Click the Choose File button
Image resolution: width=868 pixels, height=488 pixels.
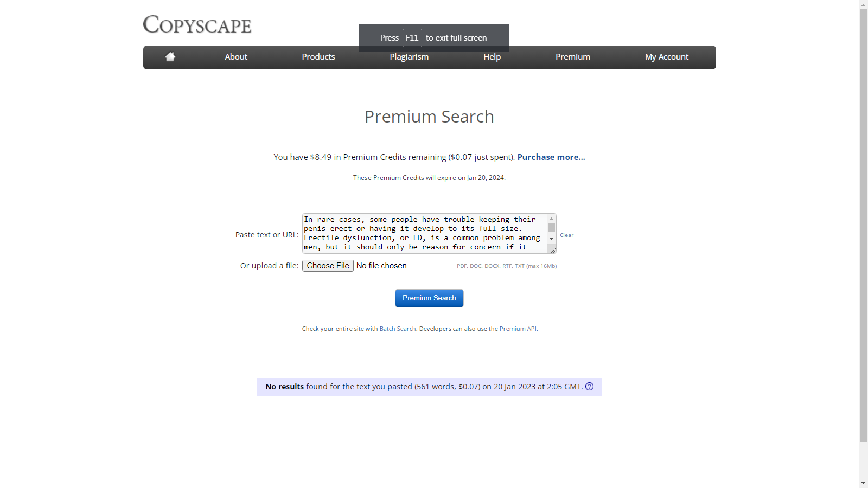(x=328, y=266)
